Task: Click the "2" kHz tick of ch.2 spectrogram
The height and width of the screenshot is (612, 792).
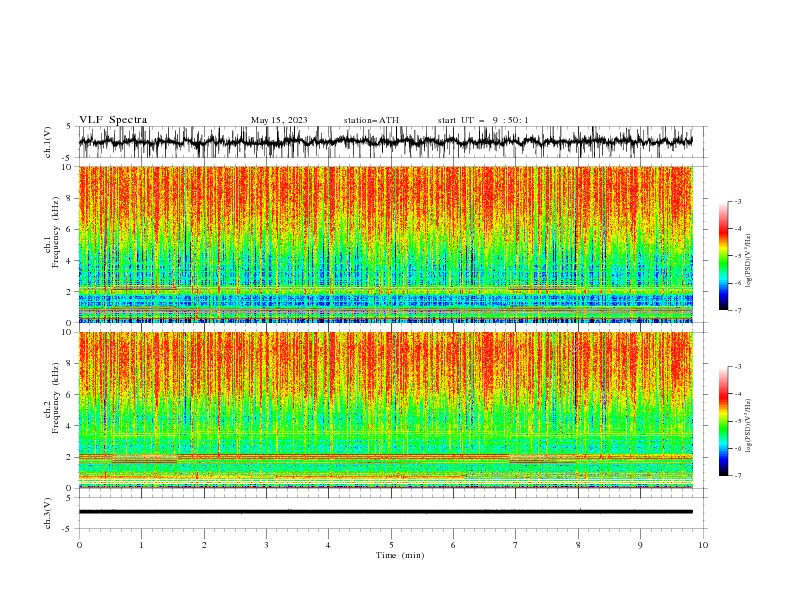Action: pos(69,457)
